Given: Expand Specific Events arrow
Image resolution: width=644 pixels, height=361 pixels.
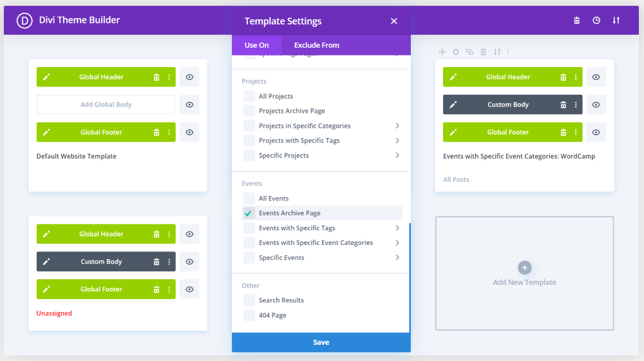Looking at the screenshot, I should (397, 257).
